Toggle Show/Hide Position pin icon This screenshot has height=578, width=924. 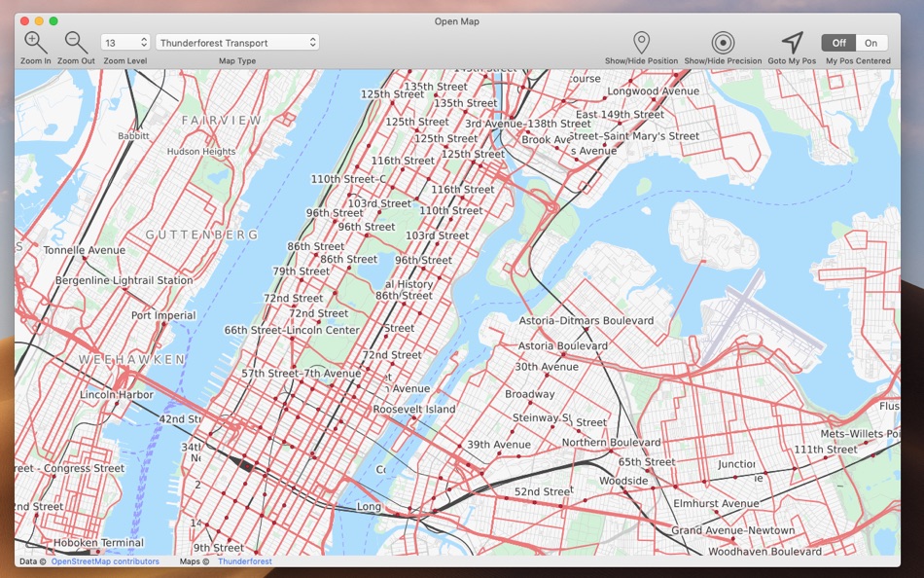click(641, 43)
